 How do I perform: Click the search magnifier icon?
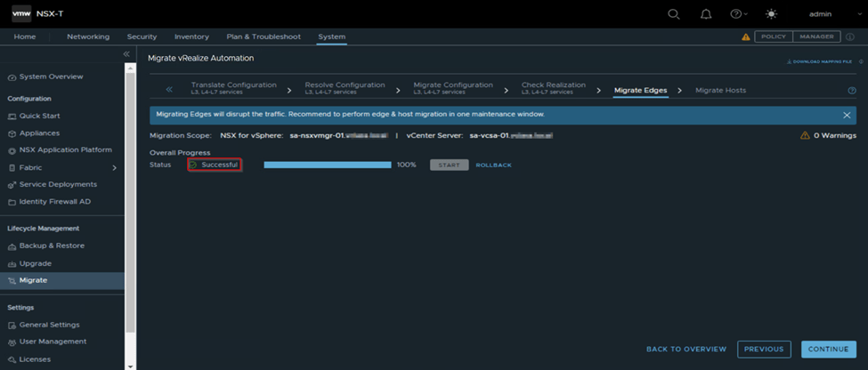click(x=674, y=14)
